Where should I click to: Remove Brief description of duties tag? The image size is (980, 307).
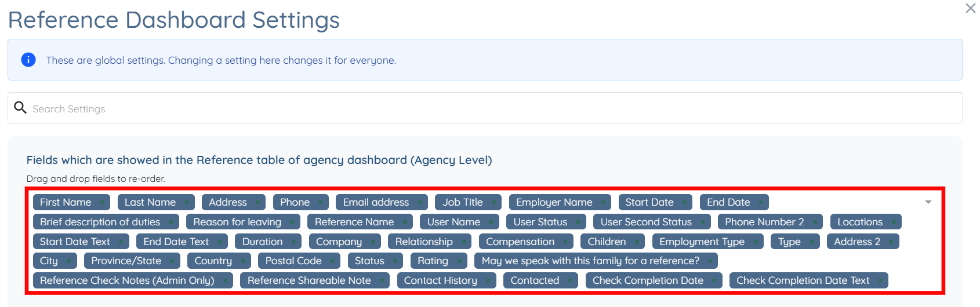click(171, 222)
